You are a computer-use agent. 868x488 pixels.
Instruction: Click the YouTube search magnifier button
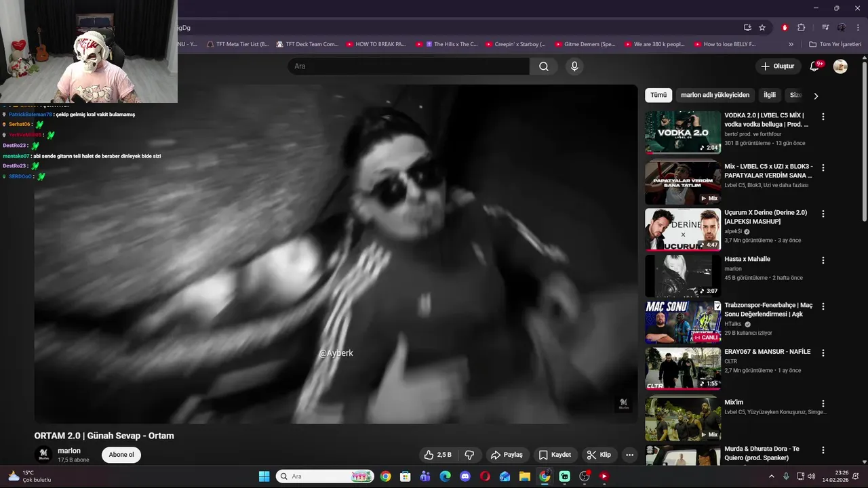point(544,66)
